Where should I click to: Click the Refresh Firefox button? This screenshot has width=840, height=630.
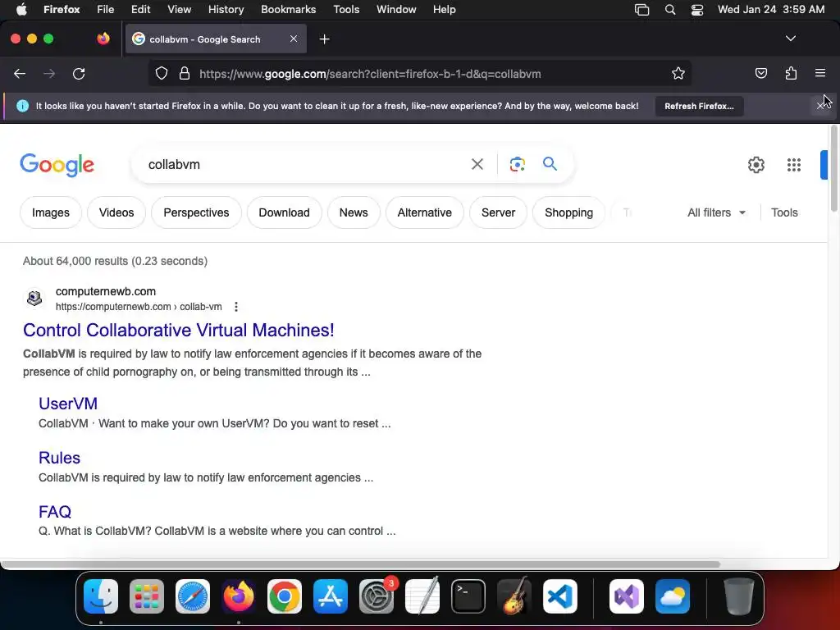coord(699,106)
